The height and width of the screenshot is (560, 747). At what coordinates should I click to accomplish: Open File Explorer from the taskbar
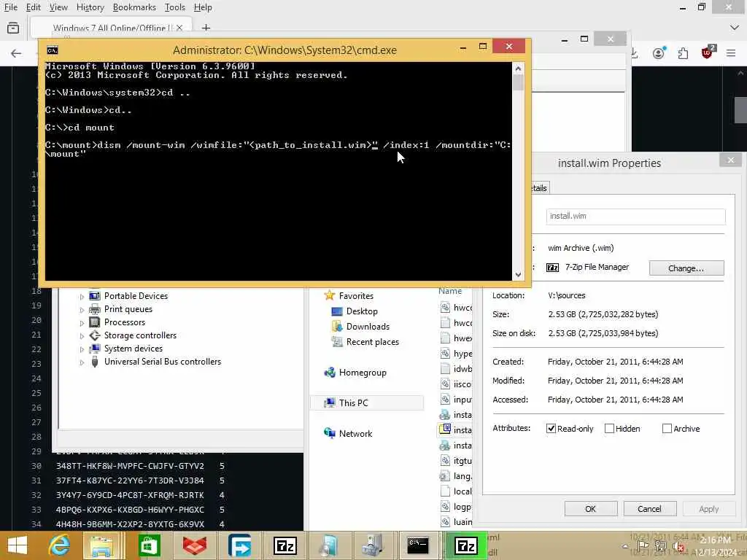tap(101, 545)
